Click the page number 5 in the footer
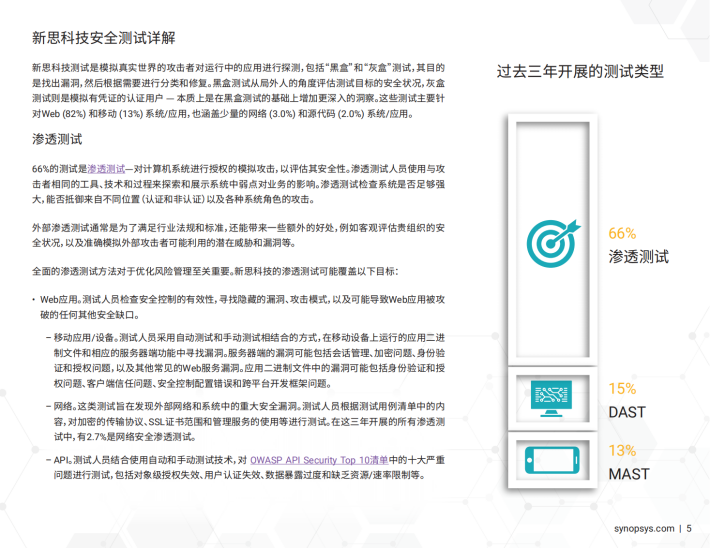This screenshot has width=710, height=548. point(688,528)
